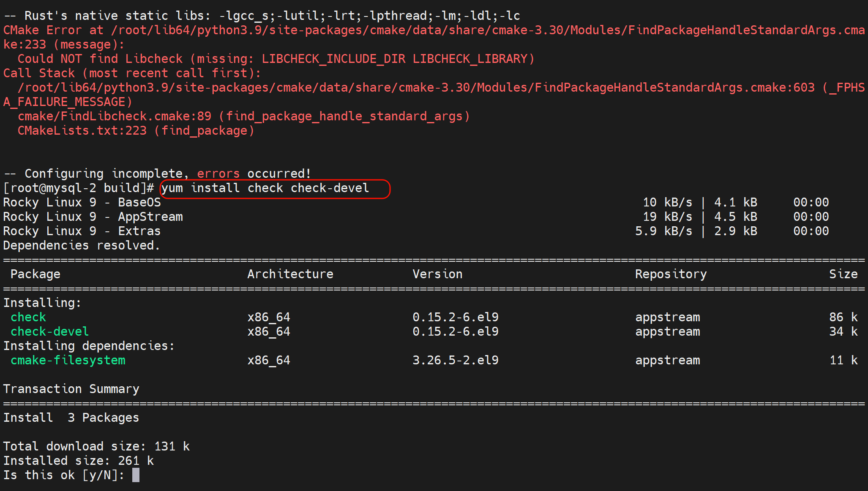868x491 pixels.
Task: Click the Total download size line
Action: coord(96,446)
